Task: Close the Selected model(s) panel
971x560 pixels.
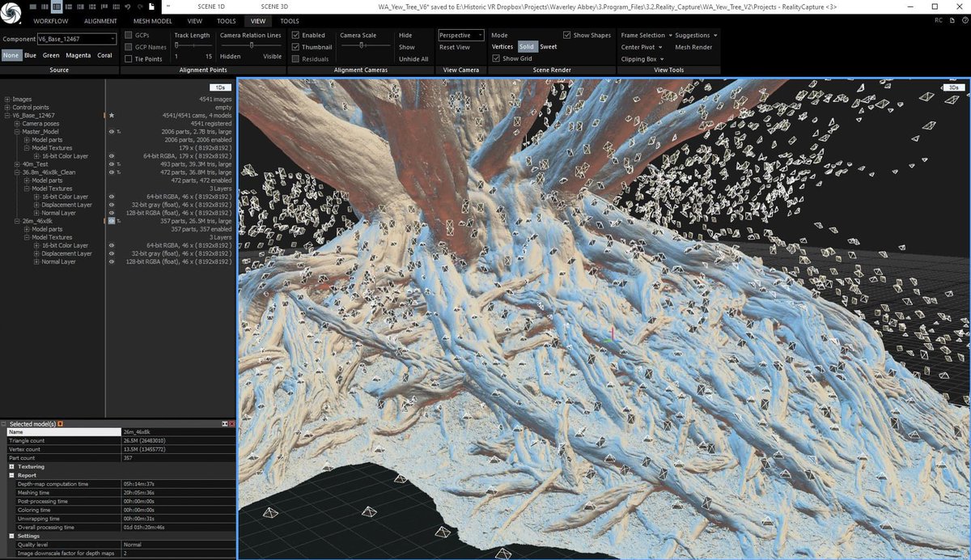Action: (232, 424)
